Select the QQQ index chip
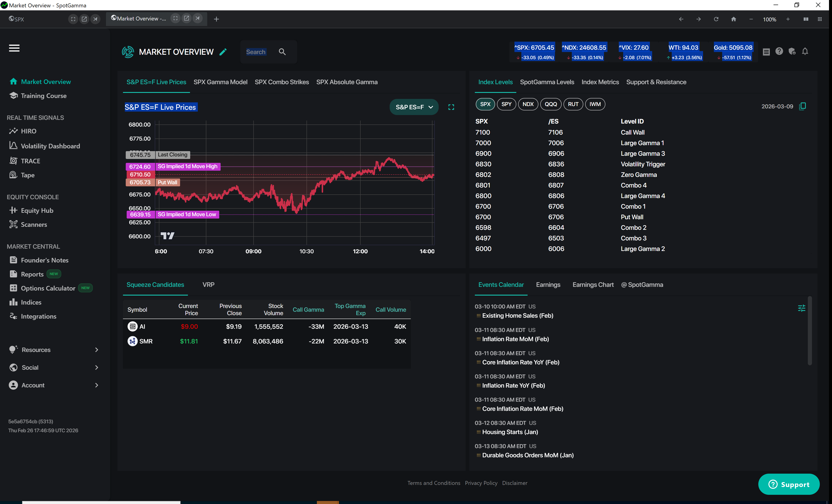 [x=550, y=104]
